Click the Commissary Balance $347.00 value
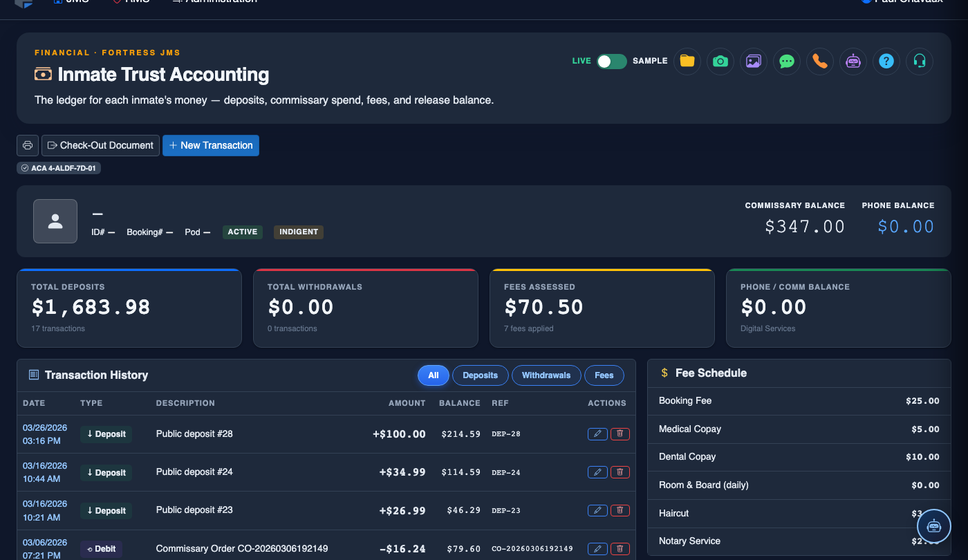This screenshot has height=560, width=968. (805, 227)
